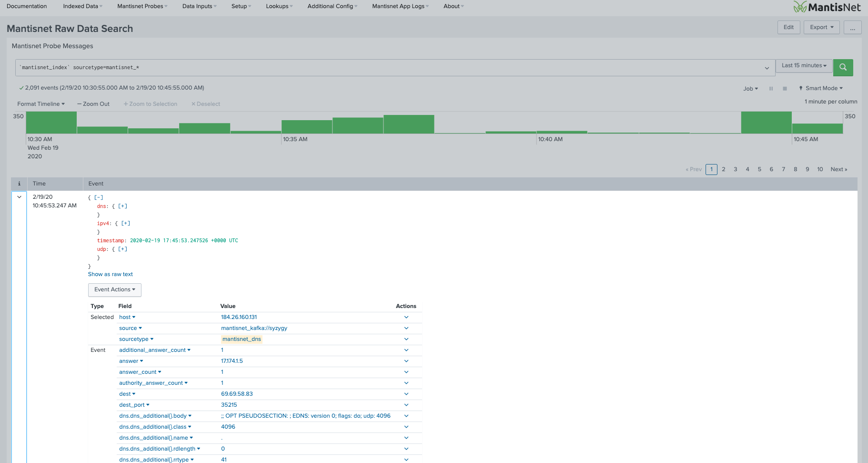Open authority_answer_count field dropdown
868x463 pixels.
click(153, 383)
